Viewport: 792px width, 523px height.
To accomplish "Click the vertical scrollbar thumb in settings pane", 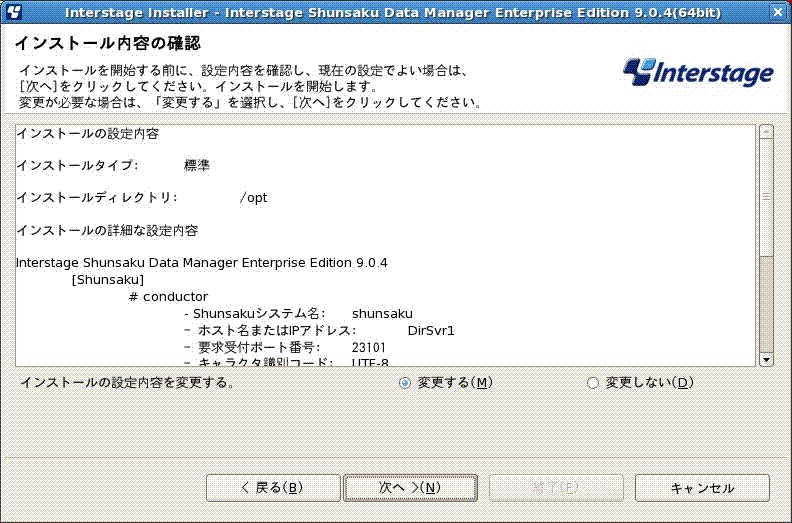I will pos(766,197).
